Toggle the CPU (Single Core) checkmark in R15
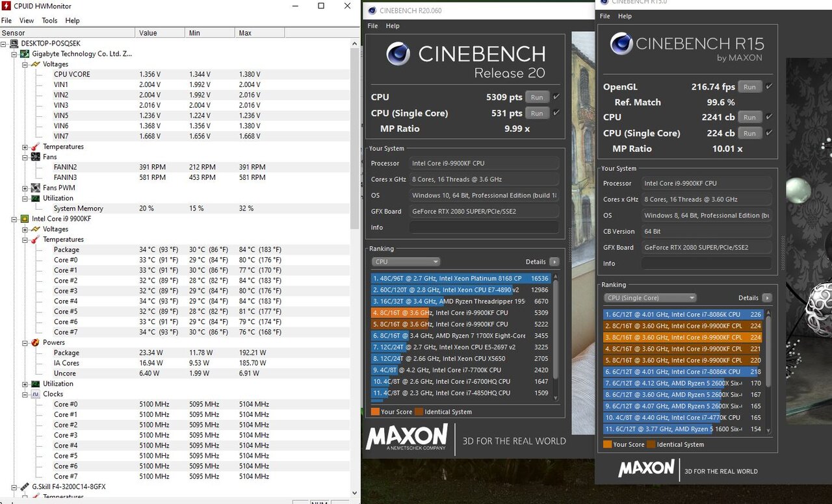The height and width of the screenshot is (504, 832). pos(770,132)
